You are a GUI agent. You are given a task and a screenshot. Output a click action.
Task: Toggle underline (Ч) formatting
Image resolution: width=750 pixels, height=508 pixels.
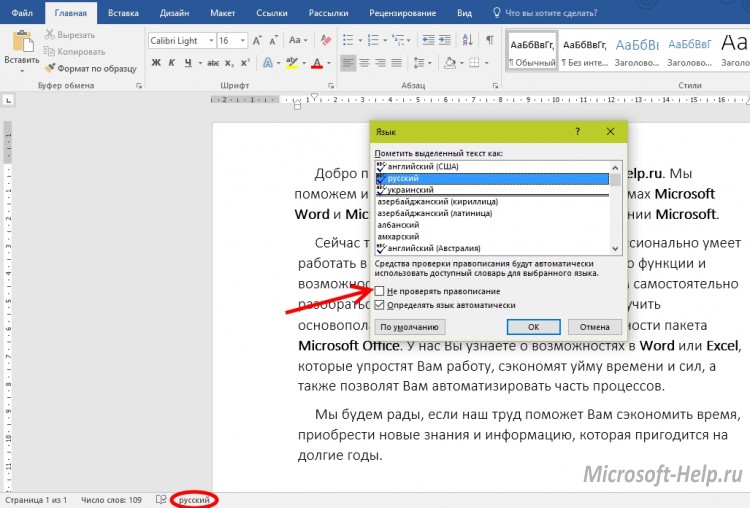click(x=188, y=63)
